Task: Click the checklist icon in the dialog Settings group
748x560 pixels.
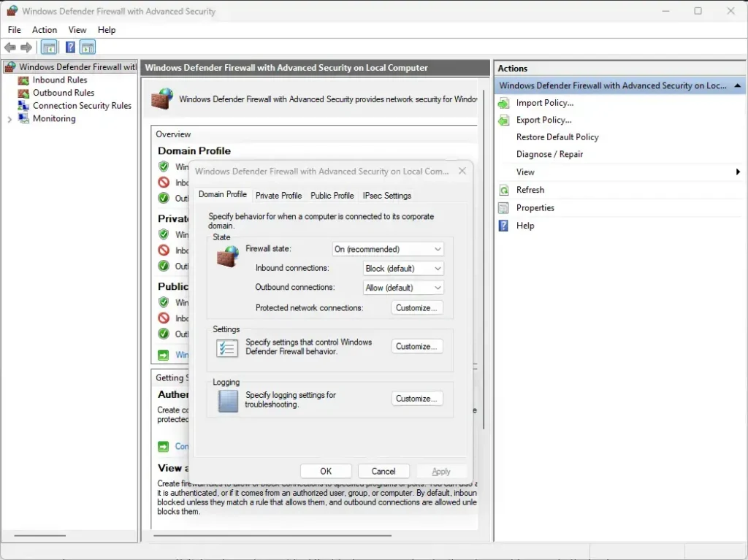Action: coord(227,348)
